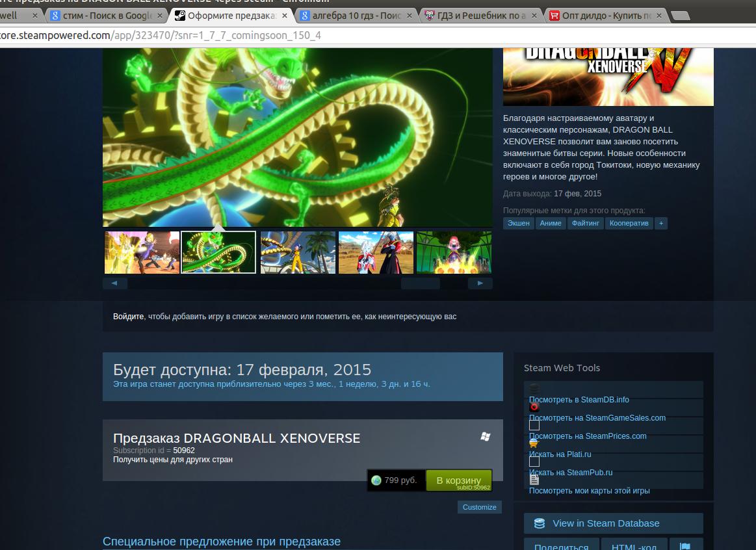Click the left arrow of the screenshot strip
Image resolution: width=756 pixels, height=550 pixels.
click(115, 283)
